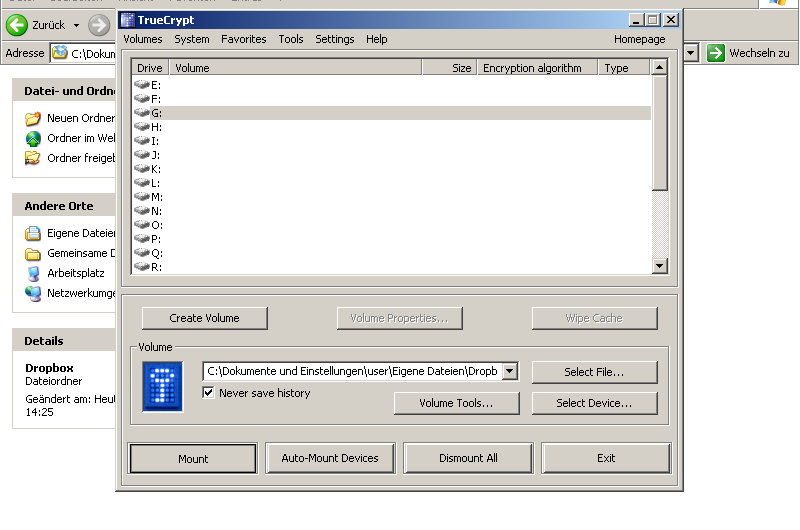Select drive R: slot in TrueCrypt list
Screen dimensions: 800x530
pyautogui.click(x=392, y=267)
